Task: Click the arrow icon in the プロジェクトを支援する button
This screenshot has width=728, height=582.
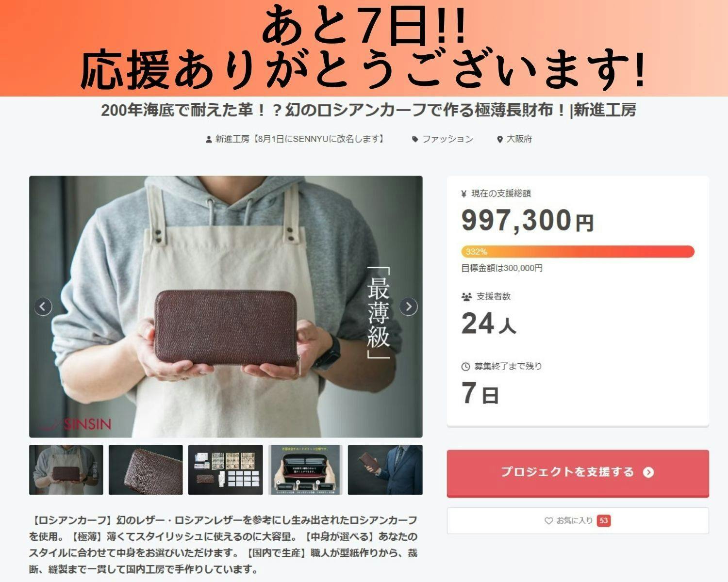Action: click(x=648, y=472)
